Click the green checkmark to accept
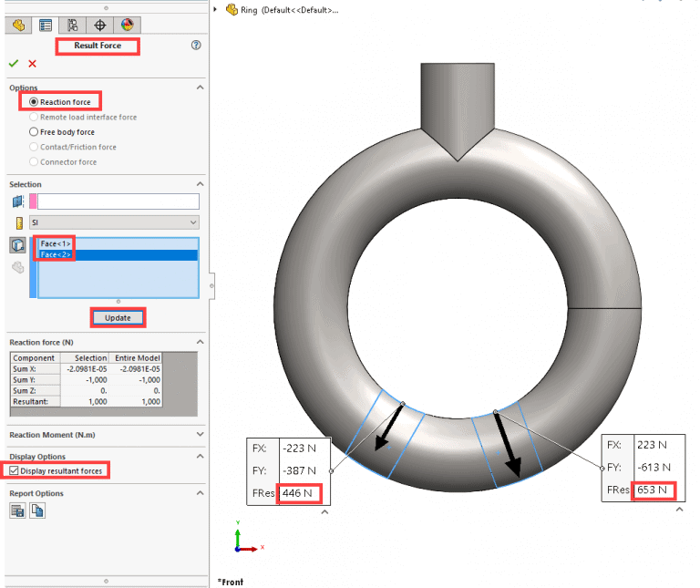700x588 pixels. point(14,63)
